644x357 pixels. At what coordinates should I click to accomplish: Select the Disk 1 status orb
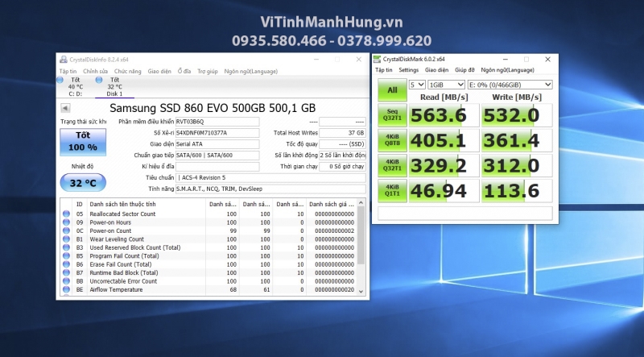coord(98,80)
